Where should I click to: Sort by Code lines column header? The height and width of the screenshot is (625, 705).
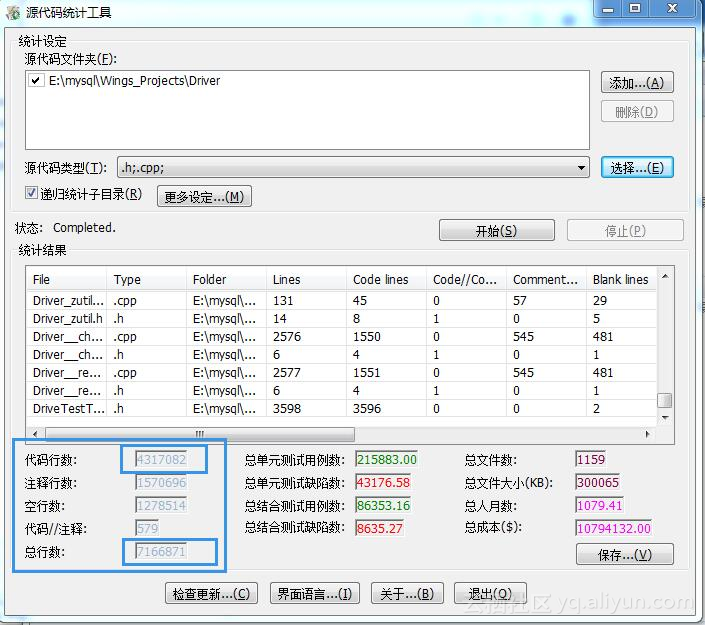click(387, 279)
